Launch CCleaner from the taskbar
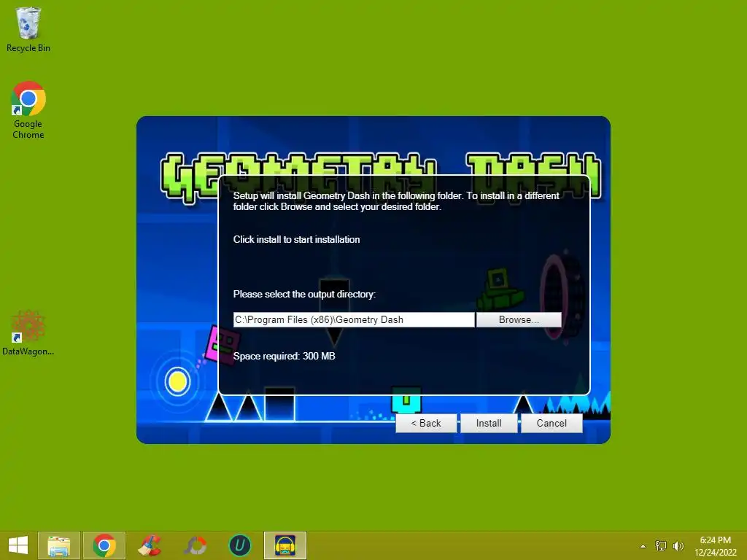 coord(149,545)
